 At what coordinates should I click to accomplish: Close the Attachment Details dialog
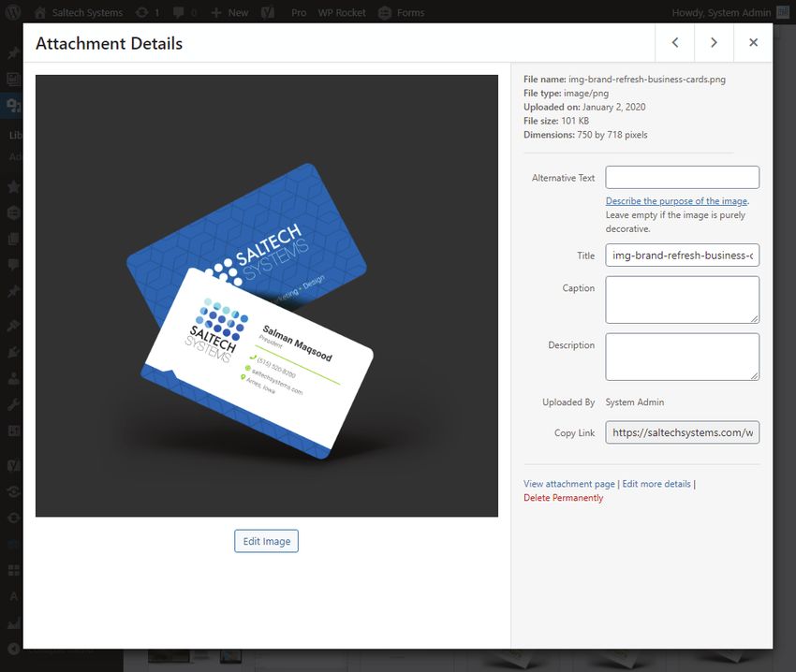point(753,43)
